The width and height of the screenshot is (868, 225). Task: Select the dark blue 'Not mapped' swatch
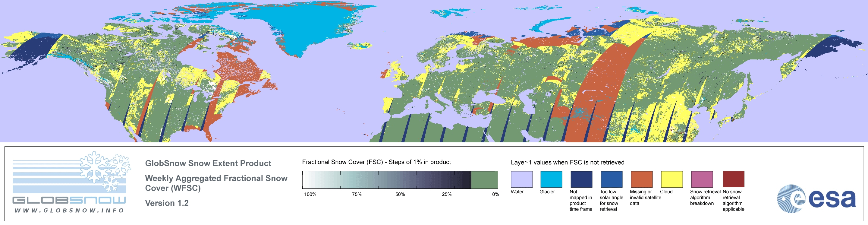click(581, 179)
